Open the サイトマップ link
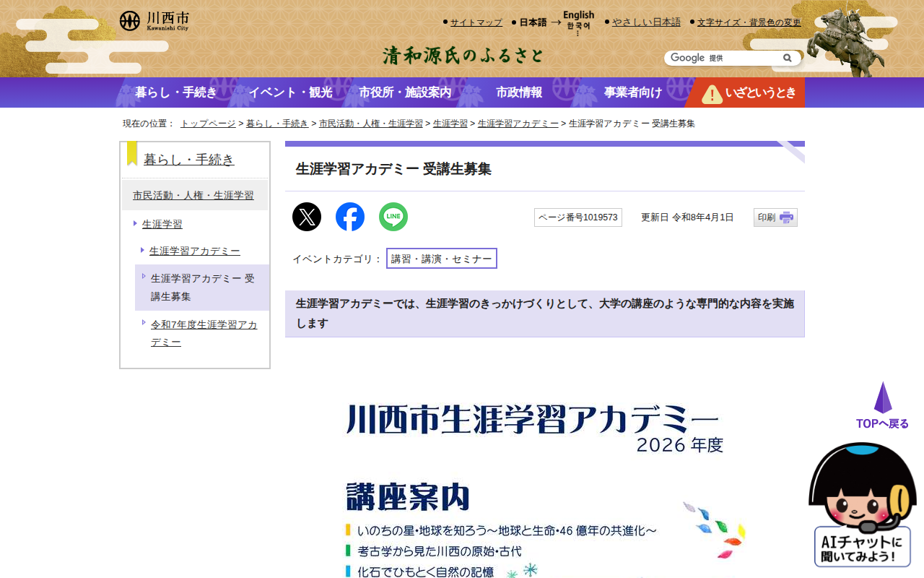 pyautogui.click(x=476, y=22)
